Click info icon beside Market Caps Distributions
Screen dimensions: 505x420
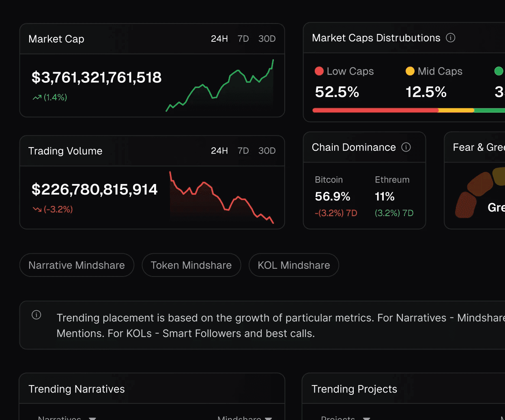(451, 38)
